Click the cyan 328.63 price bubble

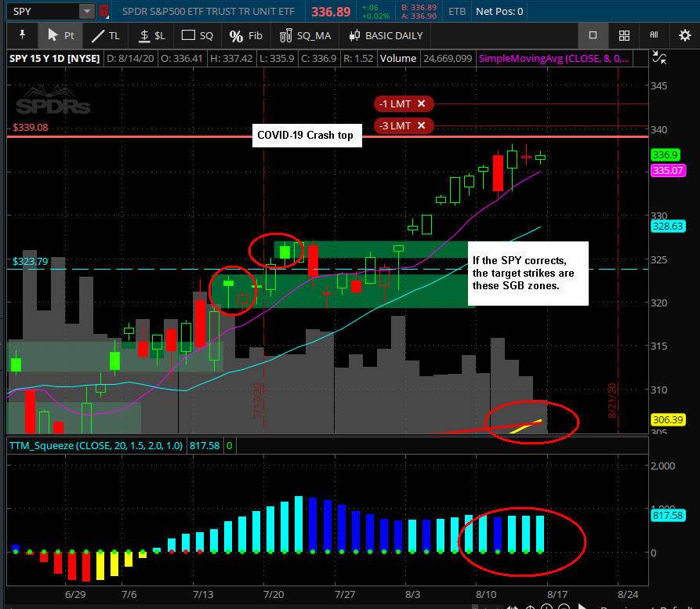click(x=668, y=227)
